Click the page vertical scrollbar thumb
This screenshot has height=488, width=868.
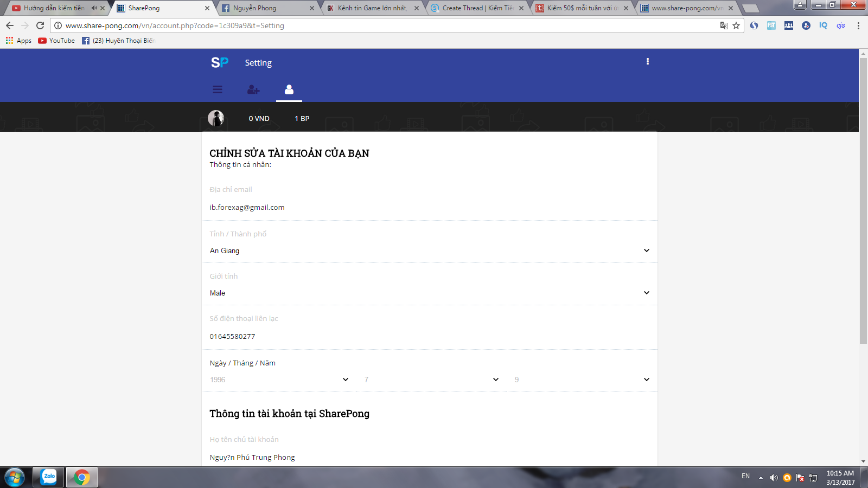click(863, 200)
